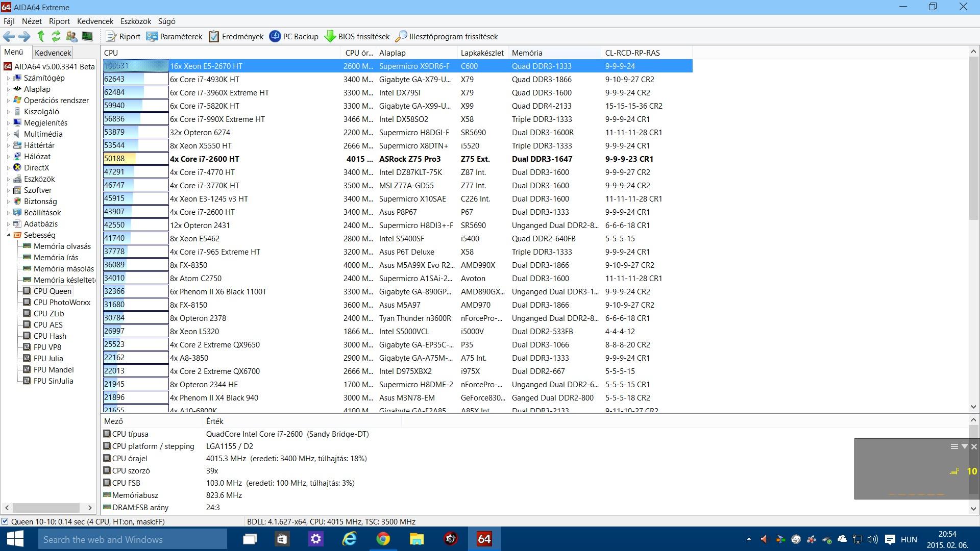Select the 8x FX-8350 result row

coord(397,265)
